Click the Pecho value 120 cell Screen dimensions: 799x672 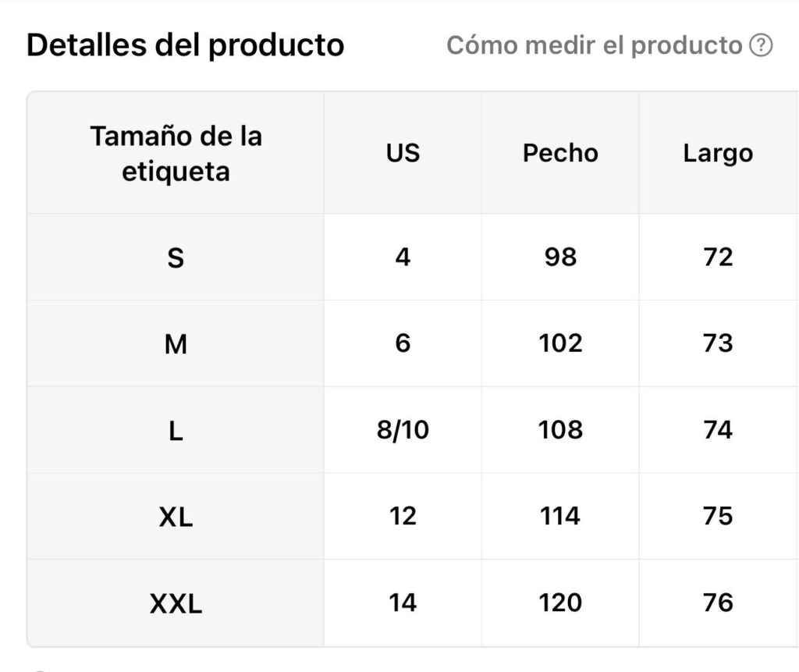(560, 603)
